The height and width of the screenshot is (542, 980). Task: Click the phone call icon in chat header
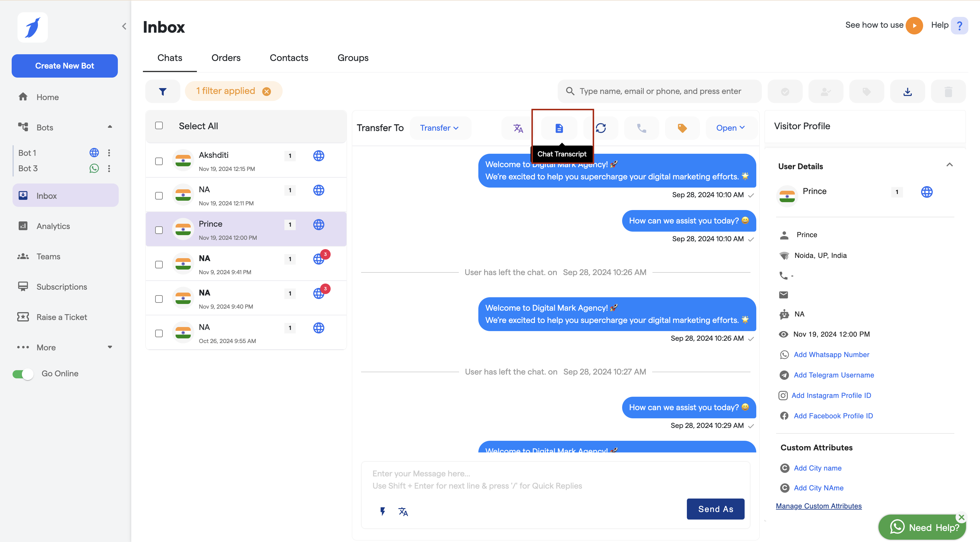tap(641, 128)
